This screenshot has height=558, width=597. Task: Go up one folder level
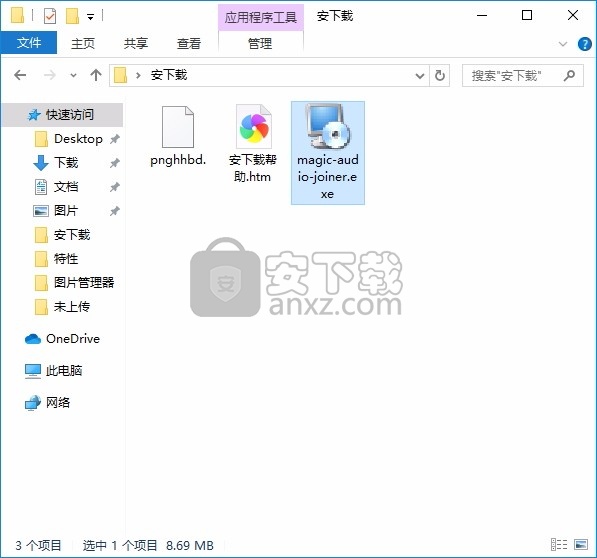pos(96,75)
